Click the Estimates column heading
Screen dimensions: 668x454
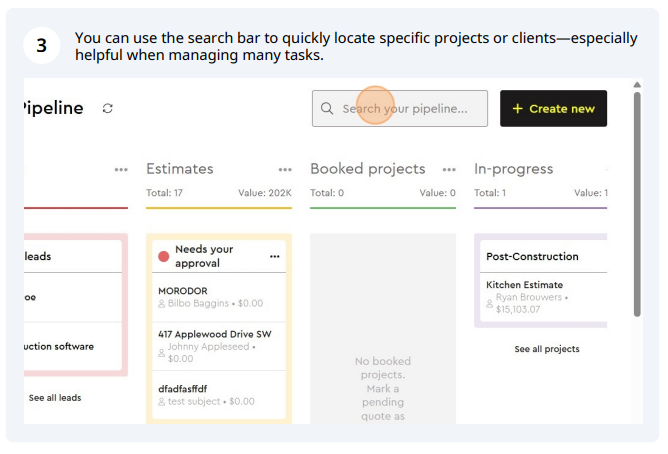180,169
